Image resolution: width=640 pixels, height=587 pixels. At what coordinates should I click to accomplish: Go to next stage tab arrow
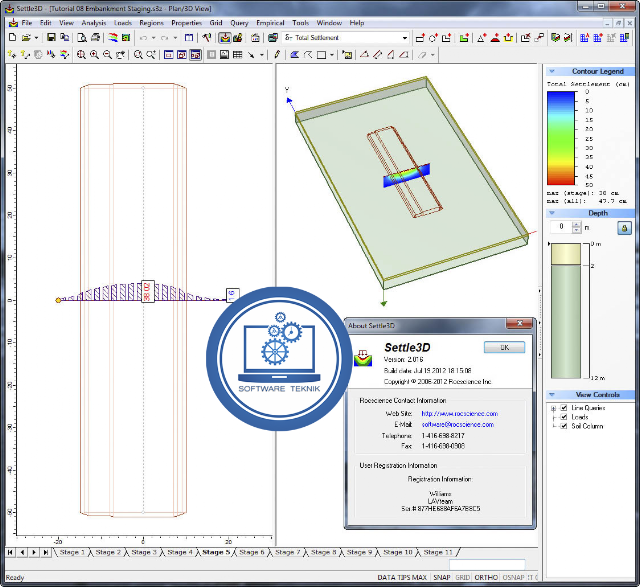tap(34, 552)
